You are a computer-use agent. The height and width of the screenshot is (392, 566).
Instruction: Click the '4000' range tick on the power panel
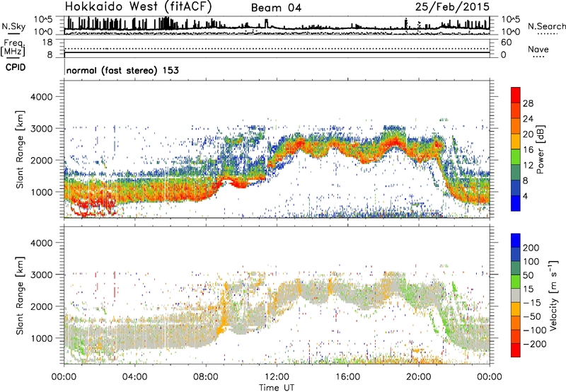click(41, 97)
